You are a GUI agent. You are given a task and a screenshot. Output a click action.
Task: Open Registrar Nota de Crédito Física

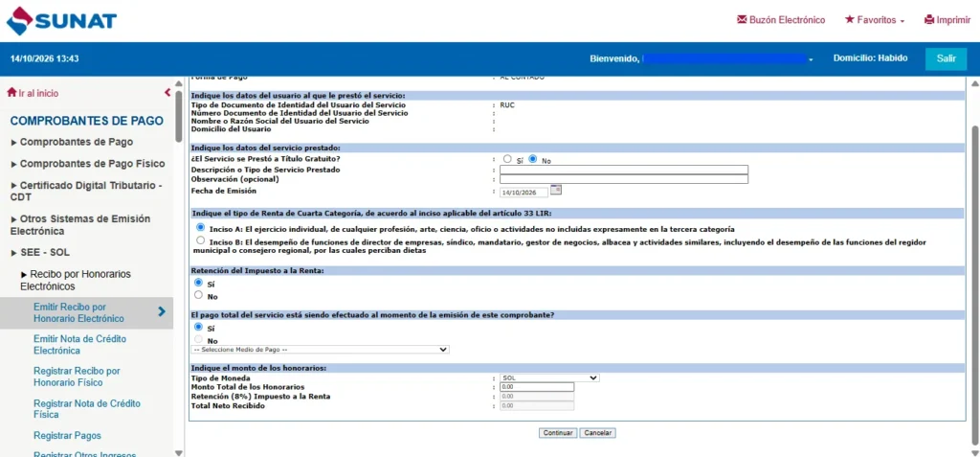tap(87, 409)
